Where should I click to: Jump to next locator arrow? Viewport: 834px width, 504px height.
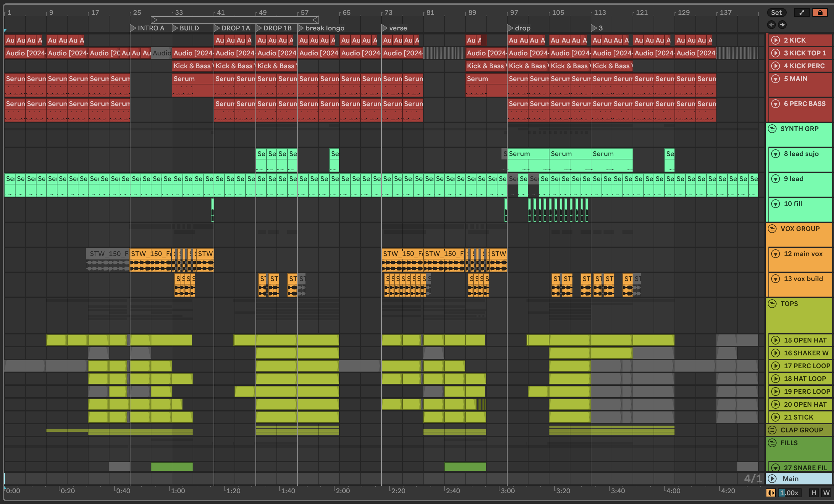click(x=782, y=24)
